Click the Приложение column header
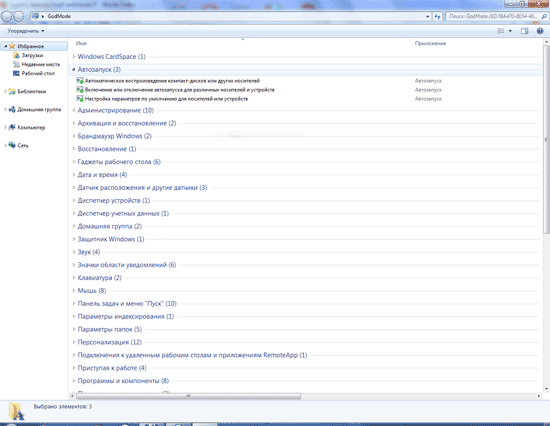 [430, 43]
